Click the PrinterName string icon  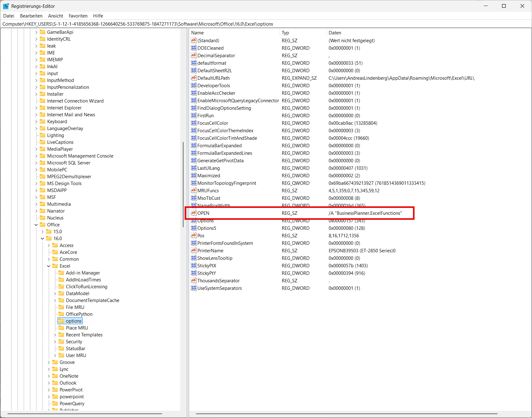tap(194, 250)
